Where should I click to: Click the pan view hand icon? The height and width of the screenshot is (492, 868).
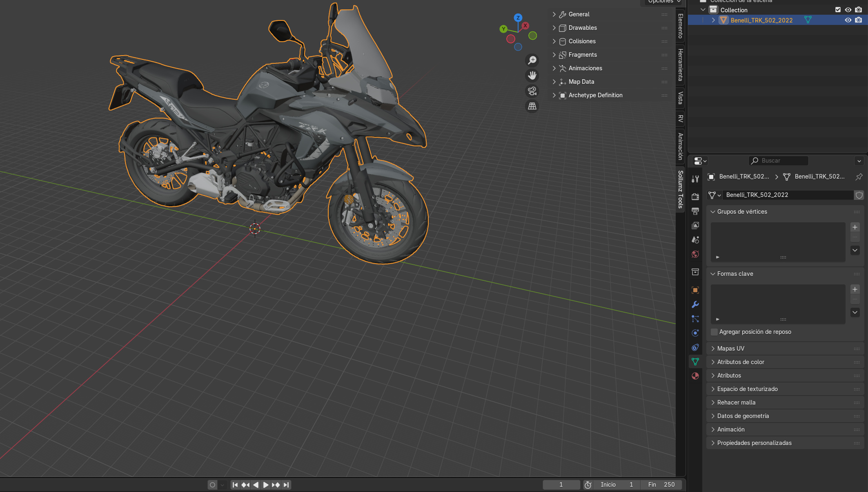(x=532, y=76)
